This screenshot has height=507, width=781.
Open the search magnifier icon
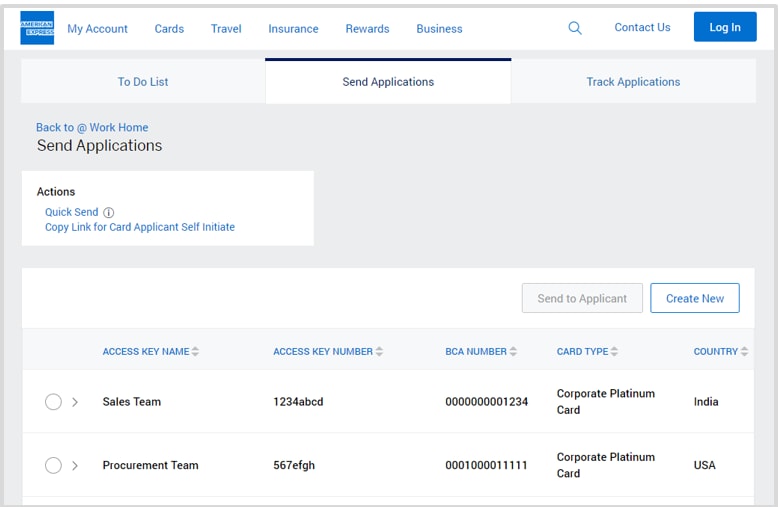[575, 28]
